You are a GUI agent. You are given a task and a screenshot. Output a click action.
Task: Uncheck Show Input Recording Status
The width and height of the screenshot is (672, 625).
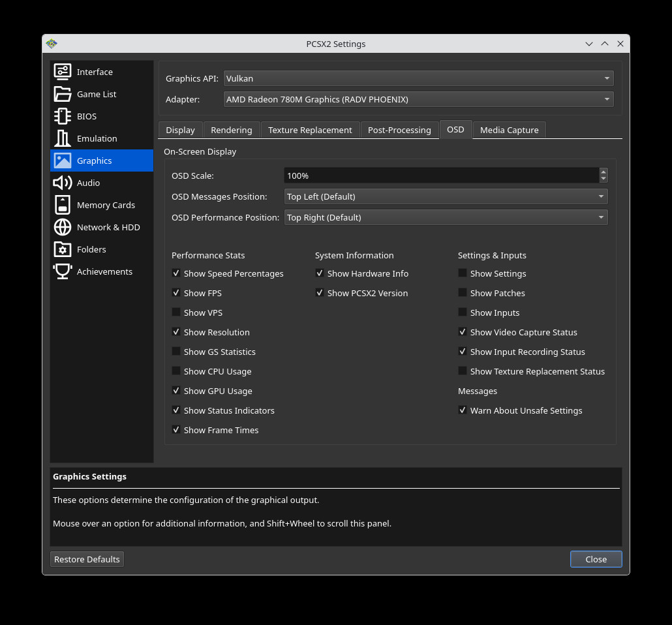pos(463,352)
